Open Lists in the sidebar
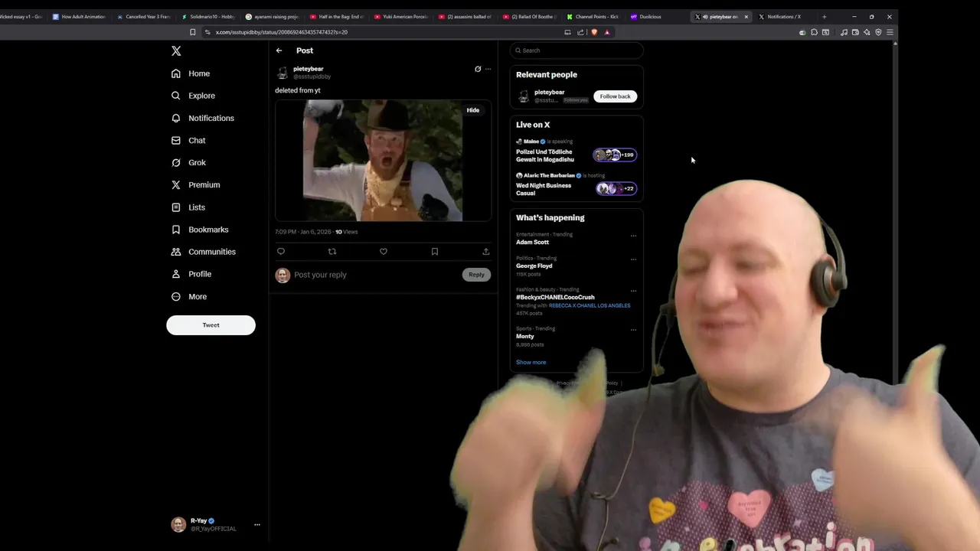980x551 pixels. tap(188, 207)
